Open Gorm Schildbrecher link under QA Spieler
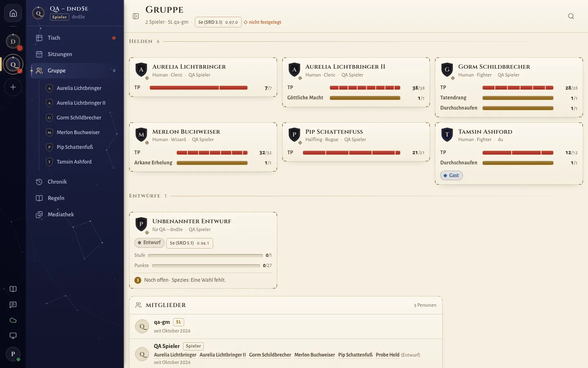This screenshot has width=588, height=368. 270,355
